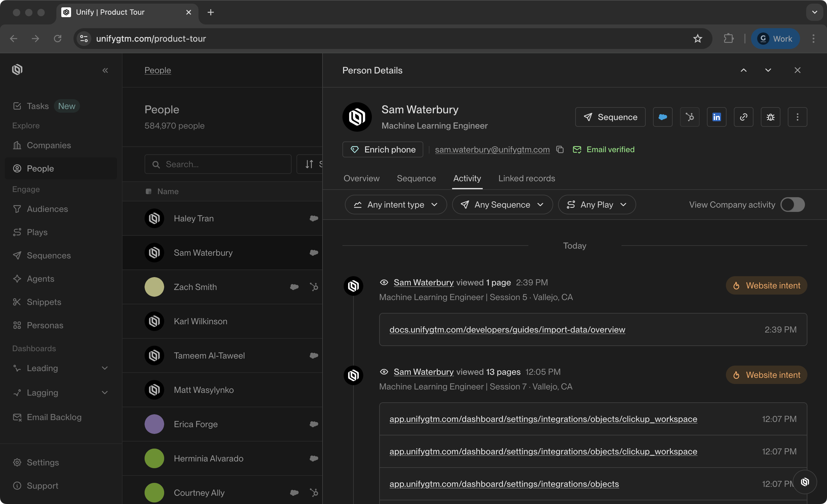Click the Enrich phone button
The height and width of the screenshot is (504, 827).
pos(383,149)
